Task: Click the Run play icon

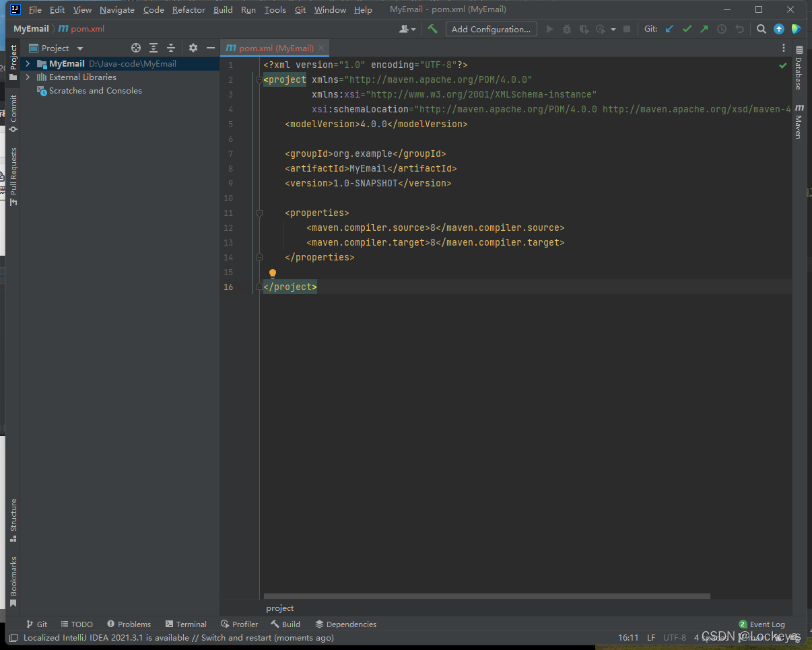Action: (549, 29)
